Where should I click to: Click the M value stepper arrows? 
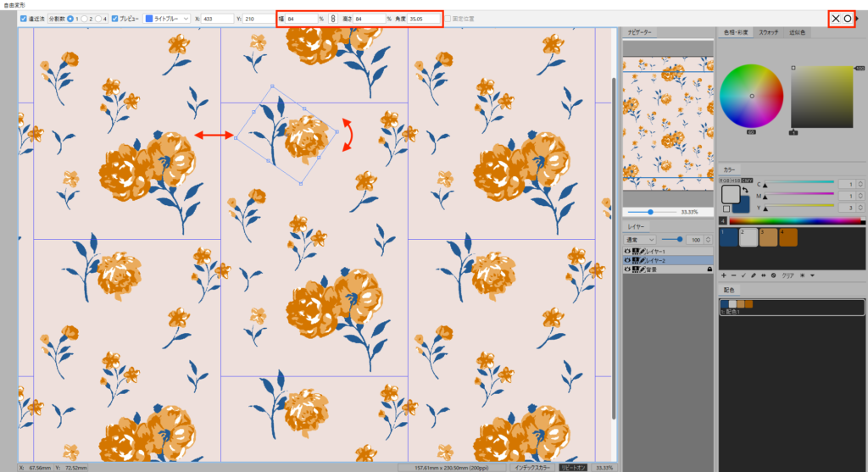[860, 196]
